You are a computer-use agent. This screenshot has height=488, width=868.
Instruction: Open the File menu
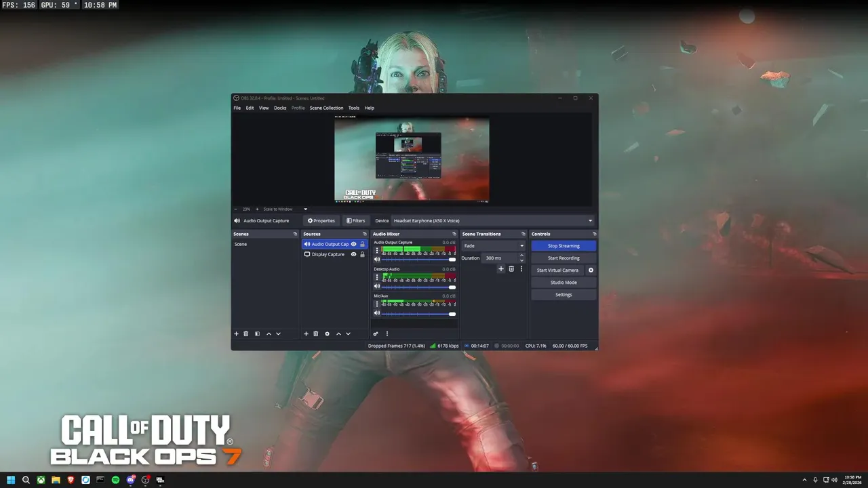[237, 108]
